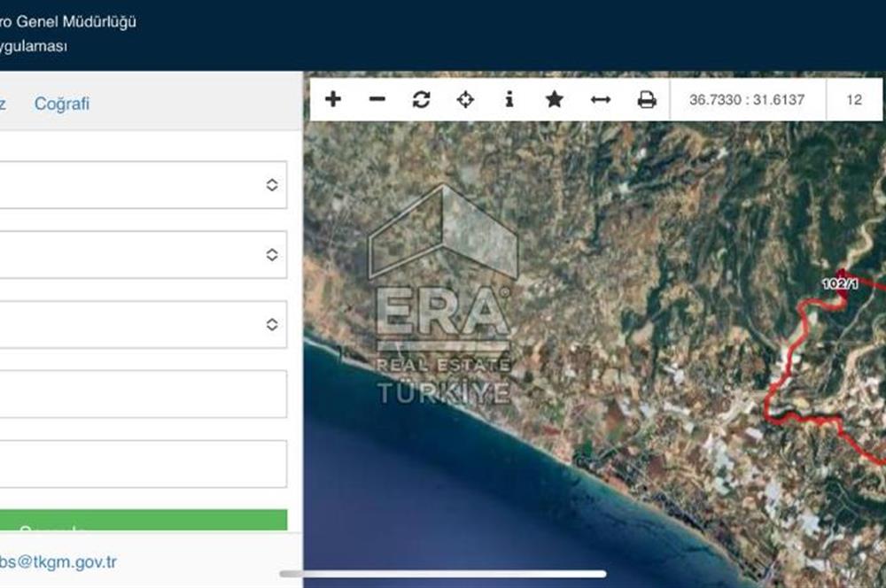Viewport: 886px width, 588px height.
Task: Click parcel label 102/1 on map
Action: (x=840, y=283)
